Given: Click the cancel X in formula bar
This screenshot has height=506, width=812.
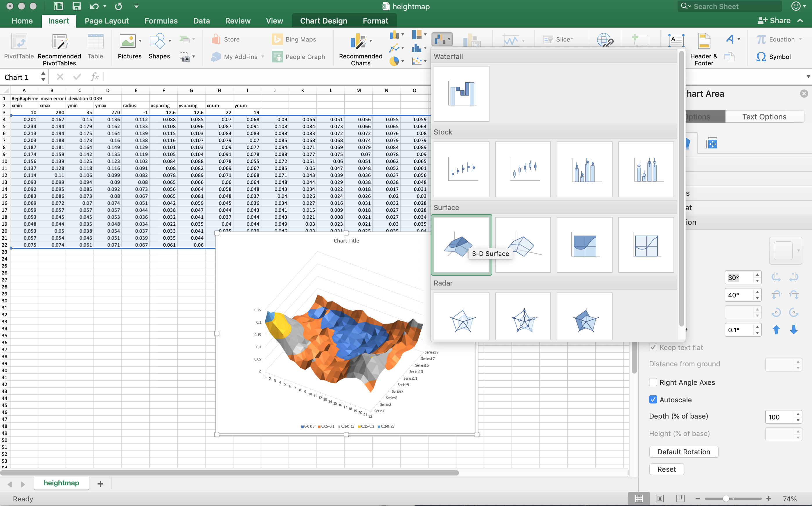Looking at the screenshot, I should point(60,77).
